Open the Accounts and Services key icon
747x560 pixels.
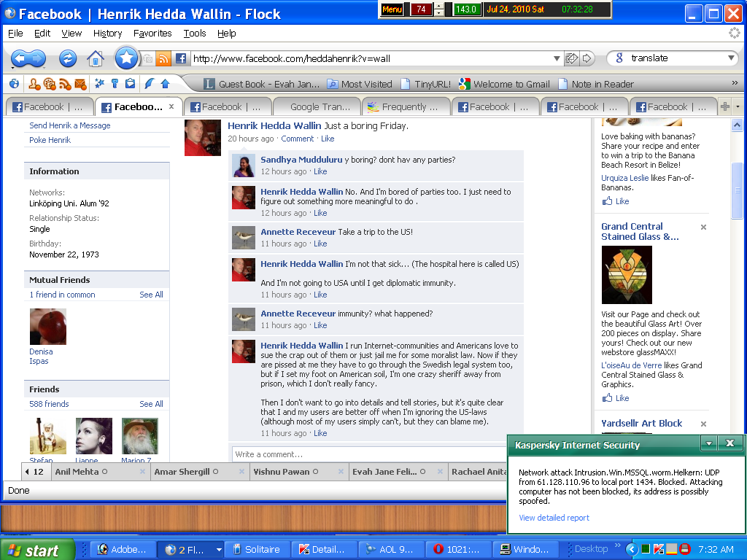click(x=115, y=84)
